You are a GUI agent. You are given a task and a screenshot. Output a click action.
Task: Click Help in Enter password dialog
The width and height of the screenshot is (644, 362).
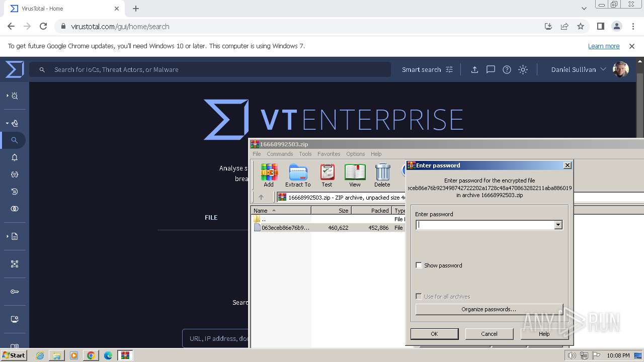(x=544, y=333)
